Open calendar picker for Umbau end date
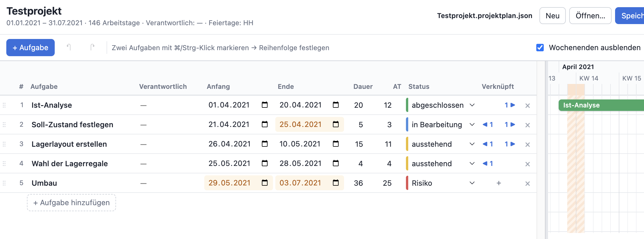Image resolution: width=644 pixels, height=239 pixels. [x=336, y=183]
